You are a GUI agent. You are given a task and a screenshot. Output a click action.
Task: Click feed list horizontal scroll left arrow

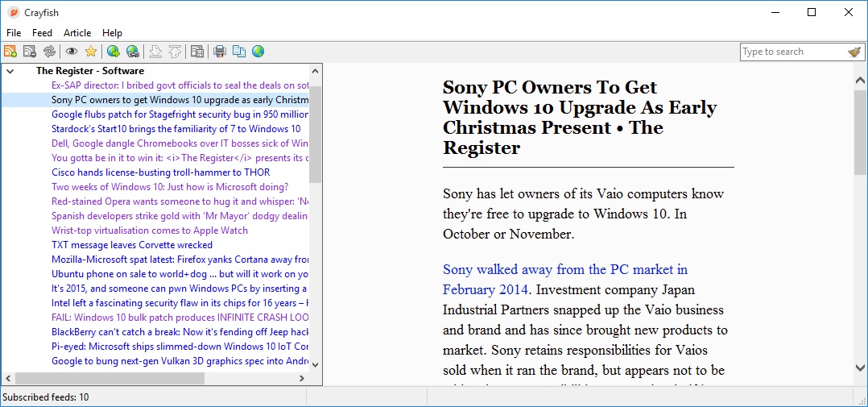8,378
